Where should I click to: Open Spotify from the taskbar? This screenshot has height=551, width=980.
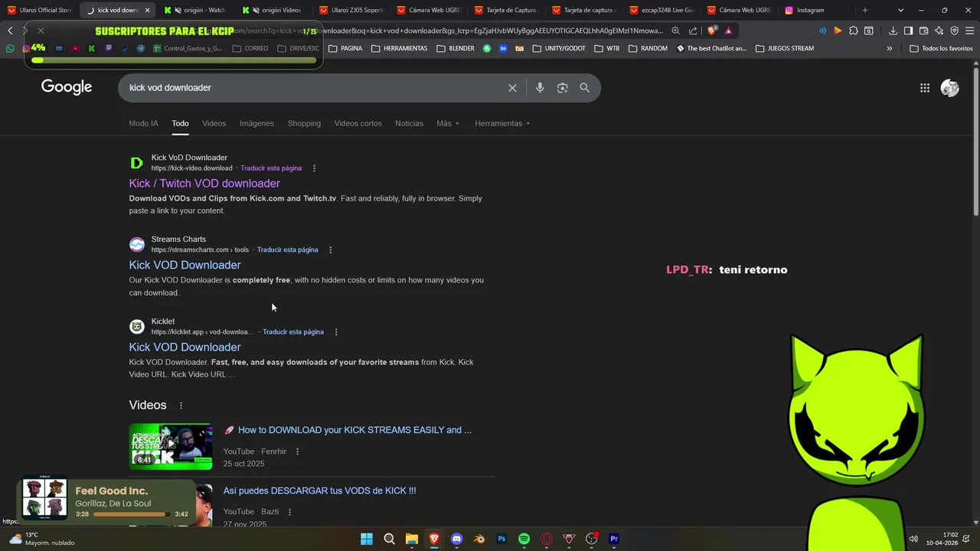pos(524,539)
